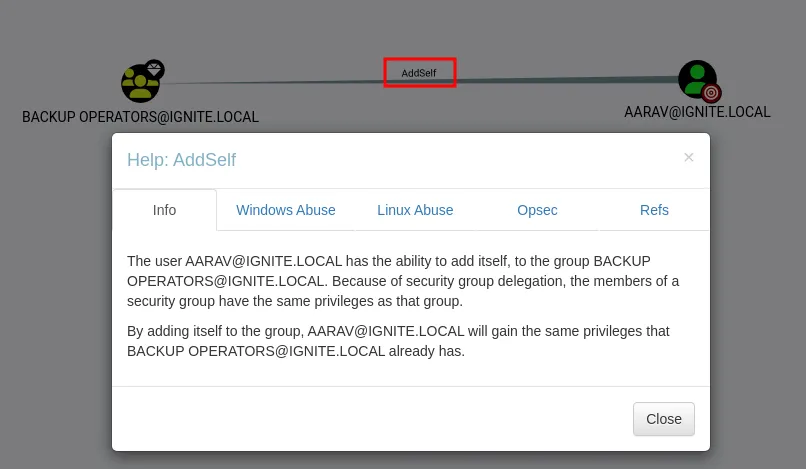
Task: Click the AARAV@IGNITE.LOCAL node label
Action: coord(697,112)
